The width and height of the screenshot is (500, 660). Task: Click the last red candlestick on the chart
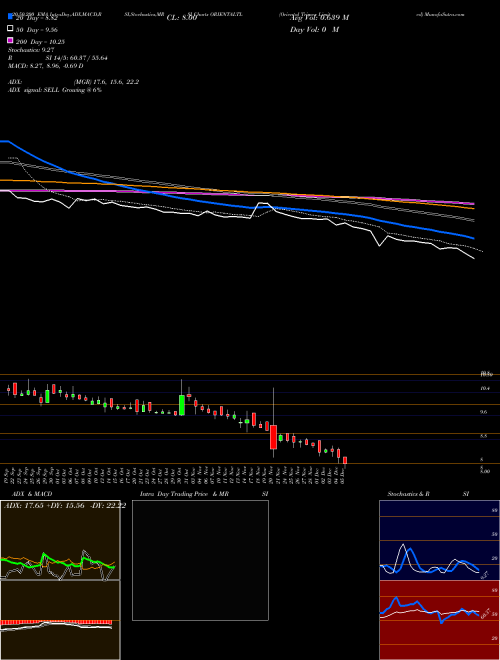[x=345, y=460]
